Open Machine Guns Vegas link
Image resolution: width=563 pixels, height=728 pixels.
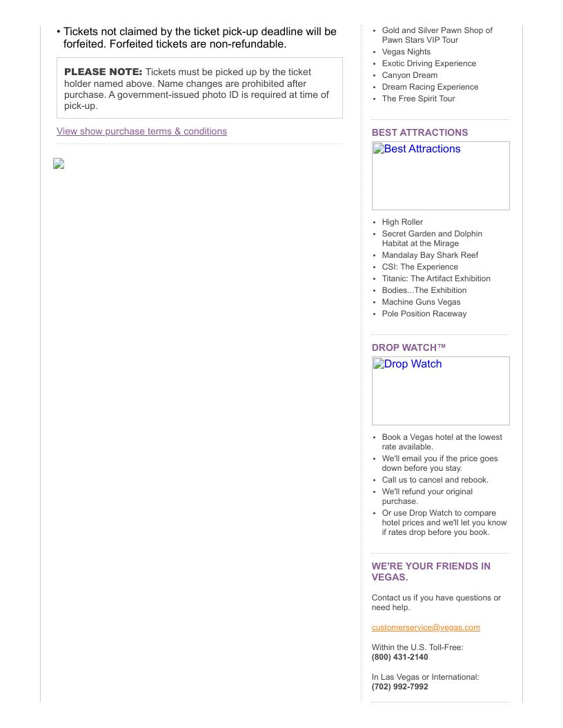(x=421, y=302)
